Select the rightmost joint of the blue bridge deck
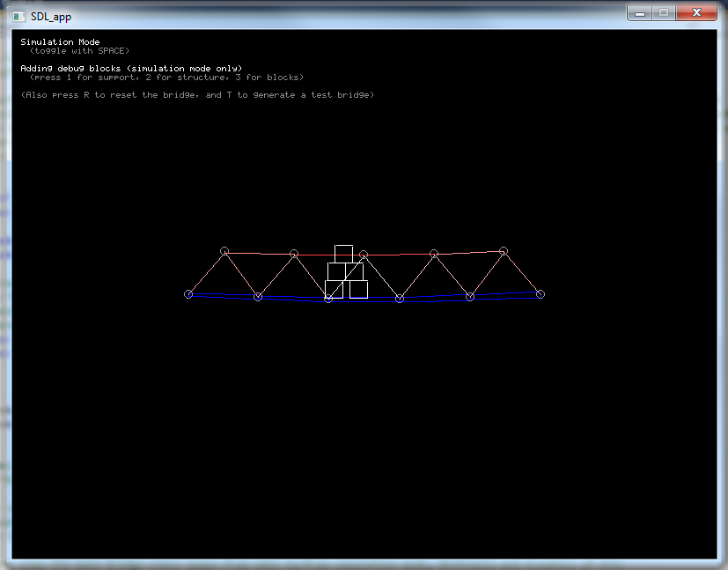 point(540,294)
